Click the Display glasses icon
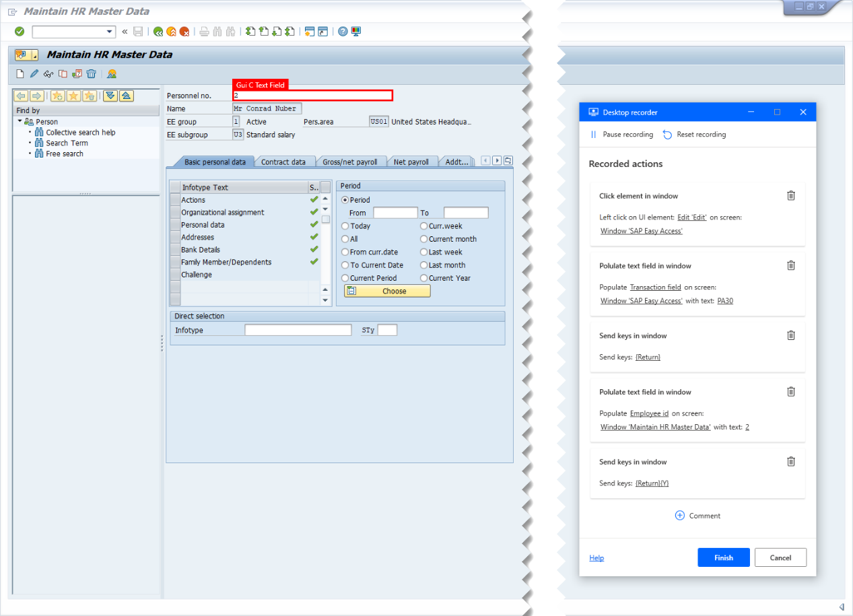853x616 pixels. 48,74
